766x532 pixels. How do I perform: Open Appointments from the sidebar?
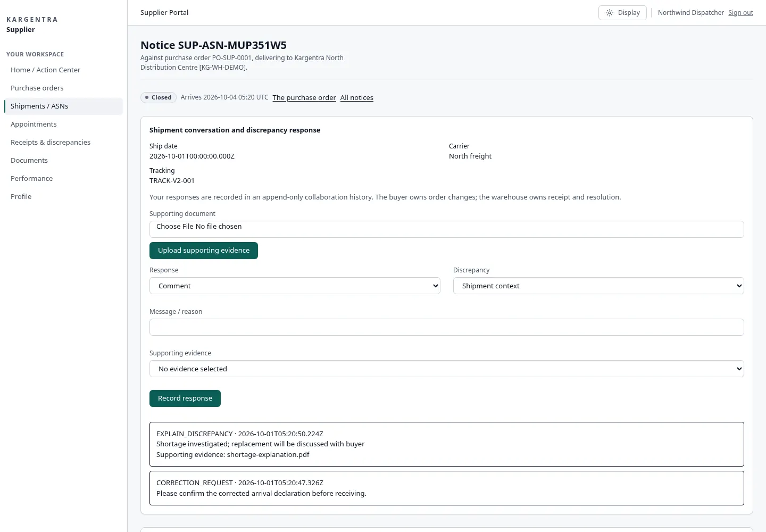pyautogui.click(x=63, y=124)
